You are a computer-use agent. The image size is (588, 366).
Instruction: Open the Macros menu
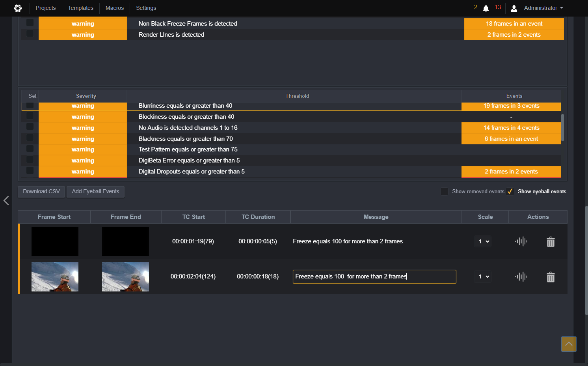(115, 8)
